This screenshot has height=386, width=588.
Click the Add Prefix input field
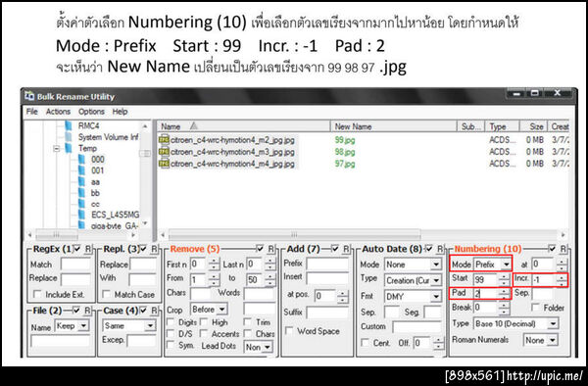[327, 264]
